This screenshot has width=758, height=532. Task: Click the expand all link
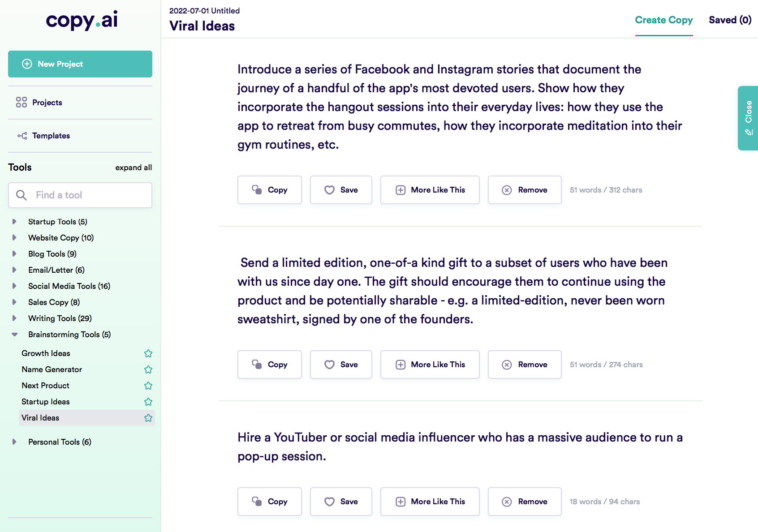pos(134,167)
